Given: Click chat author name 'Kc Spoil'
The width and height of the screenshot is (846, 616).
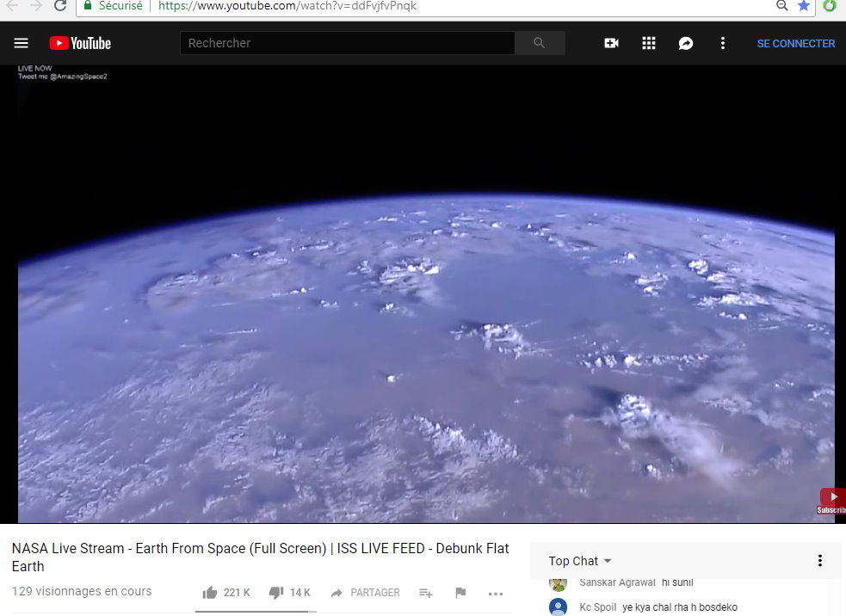Looking at the screenshot, I should 598,607.
